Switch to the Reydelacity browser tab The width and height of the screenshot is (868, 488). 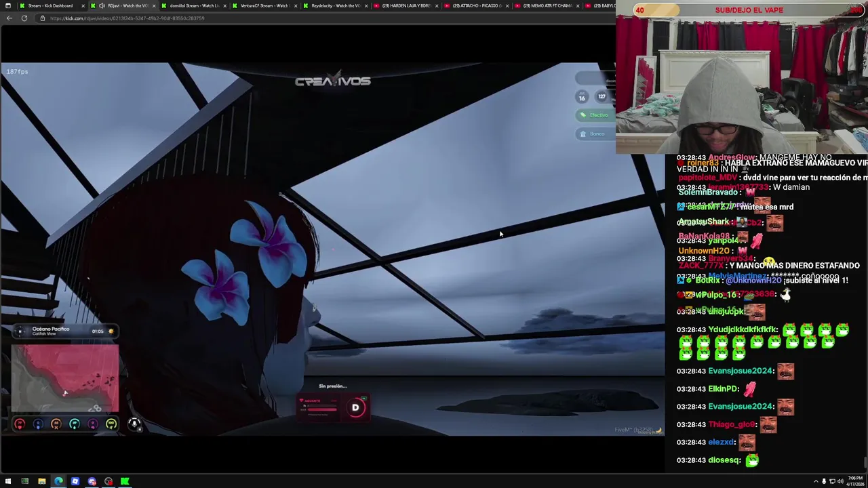(336, 5)
